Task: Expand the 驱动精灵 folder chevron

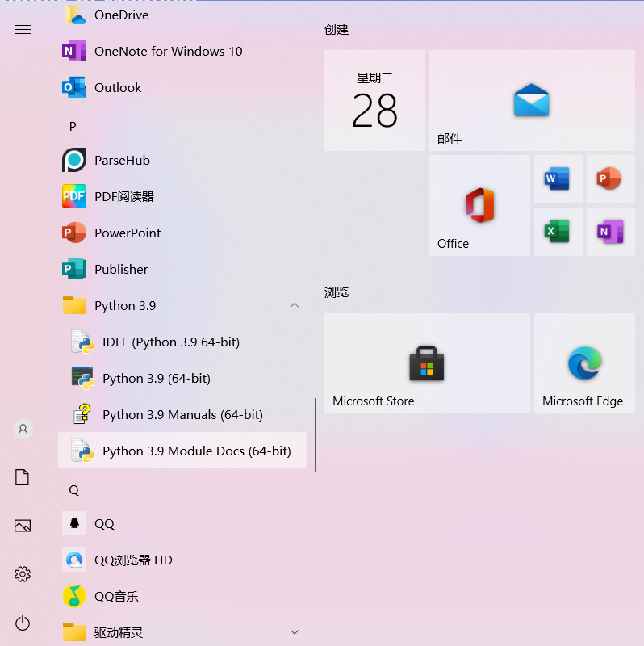Action: tap(295, 632)
